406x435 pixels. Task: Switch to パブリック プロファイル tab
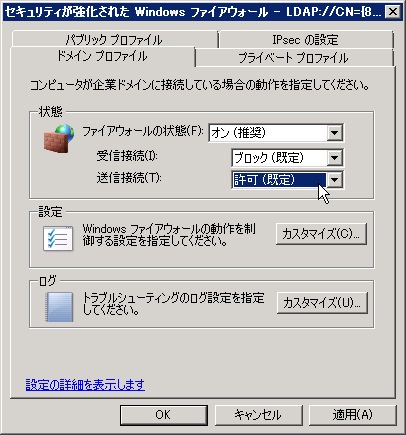tap(114, 40)
